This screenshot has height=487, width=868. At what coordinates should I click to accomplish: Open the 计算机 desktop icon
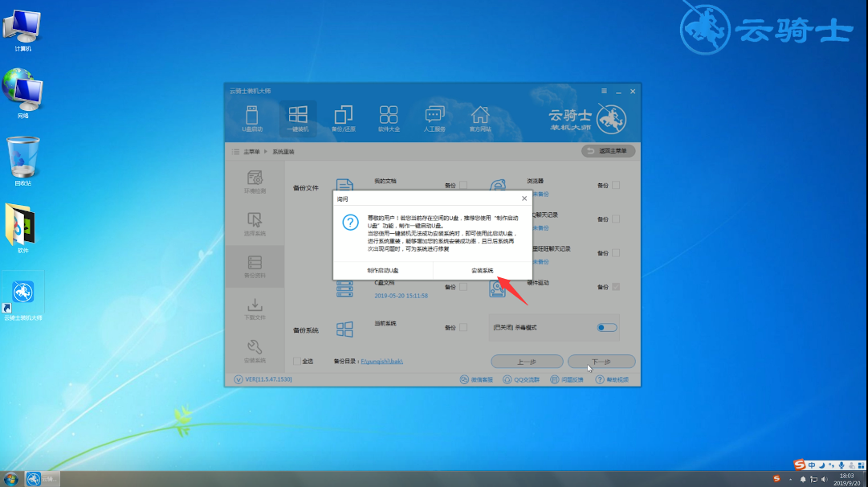pos(22,31)
